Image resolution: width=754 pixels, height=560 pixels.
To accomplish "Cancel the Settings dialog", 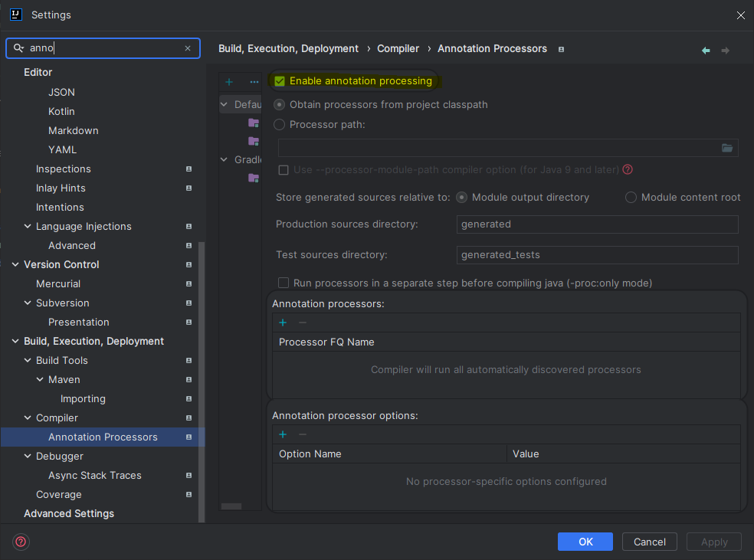I will [x=650, y=542].
